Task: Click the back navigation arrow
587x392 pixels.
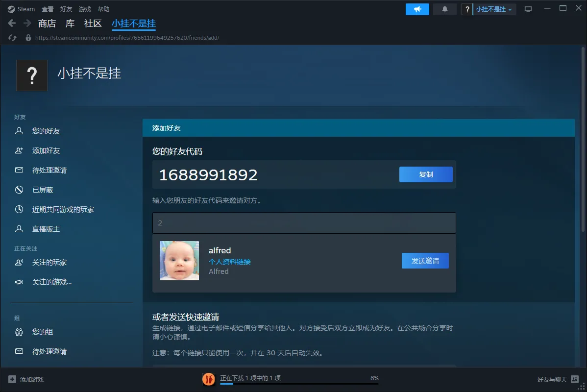Action: click(x=12, y=24)
